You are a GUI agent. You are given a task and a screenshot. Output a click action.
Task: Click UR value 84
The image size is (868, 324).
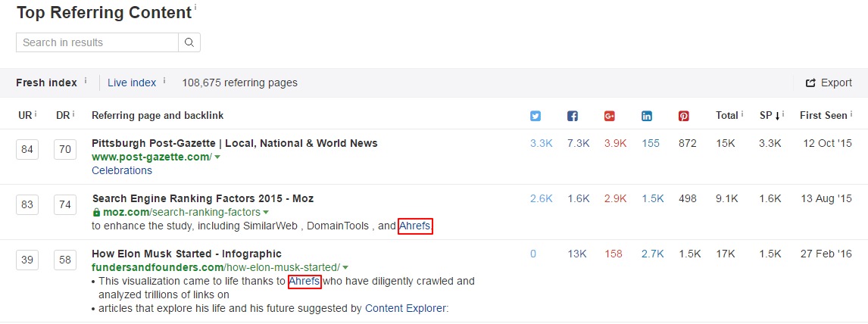pyautogui.click(x=27, y=150)
